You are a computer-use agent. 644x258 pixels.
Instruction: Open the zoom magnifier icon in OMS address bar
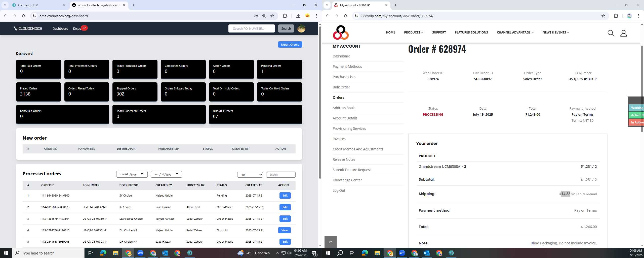click(x=264, y=16)
